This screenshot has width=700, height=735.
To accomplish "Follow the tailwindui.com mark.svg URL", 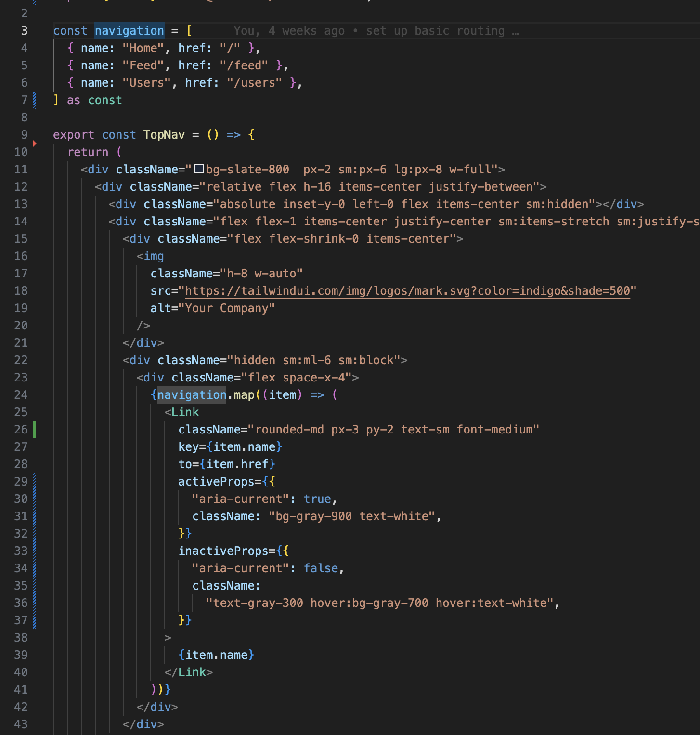I will [x=407, y=291].
